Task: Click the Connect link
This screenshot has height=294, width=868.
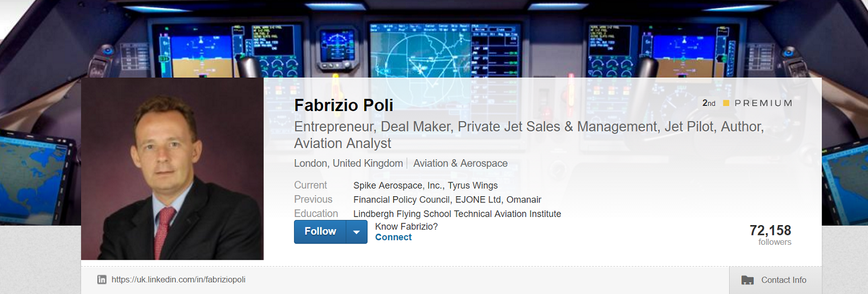Action: [393, 237]
